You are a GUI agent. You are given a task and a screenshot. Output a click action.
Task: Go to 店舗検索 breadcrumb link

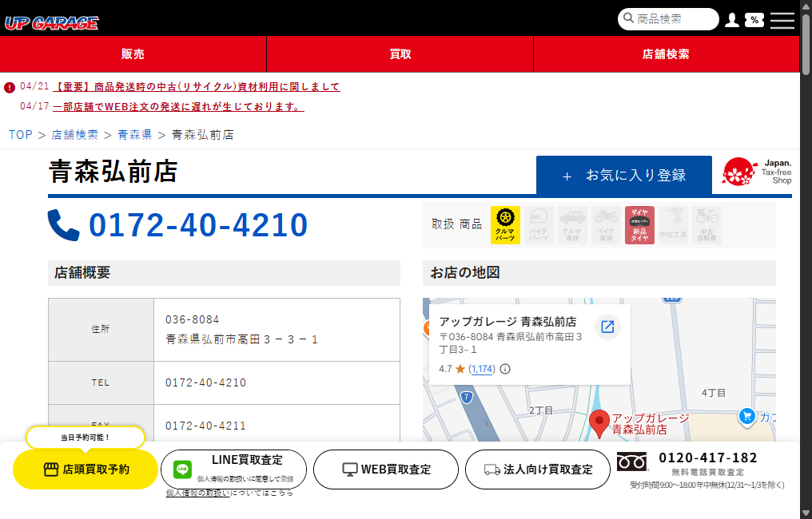[x=74, y=135]
